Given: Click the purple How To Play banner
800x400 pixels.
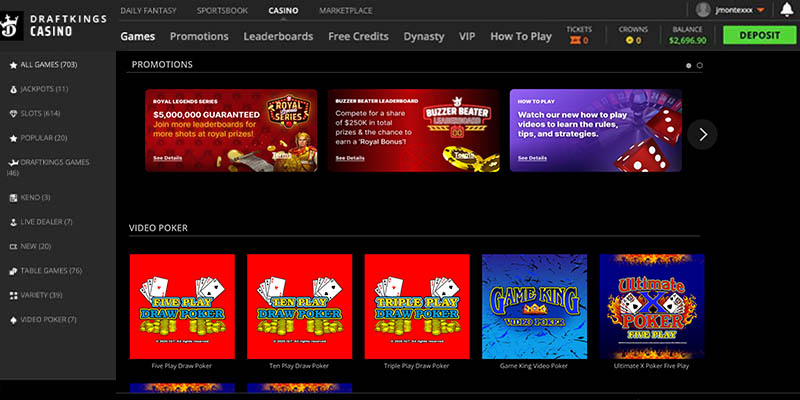Looking at the screenshot, I should pyautogui.click(x=596, y=131).
